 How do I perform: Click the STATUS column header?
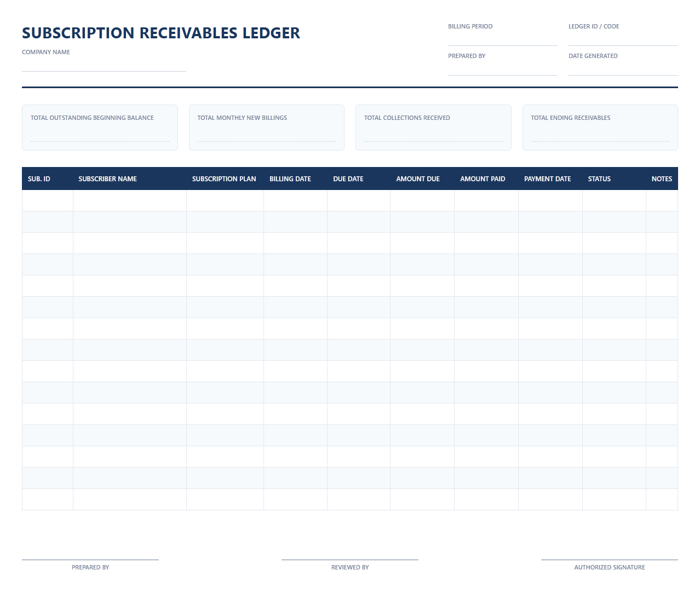[x=614, y=179]
